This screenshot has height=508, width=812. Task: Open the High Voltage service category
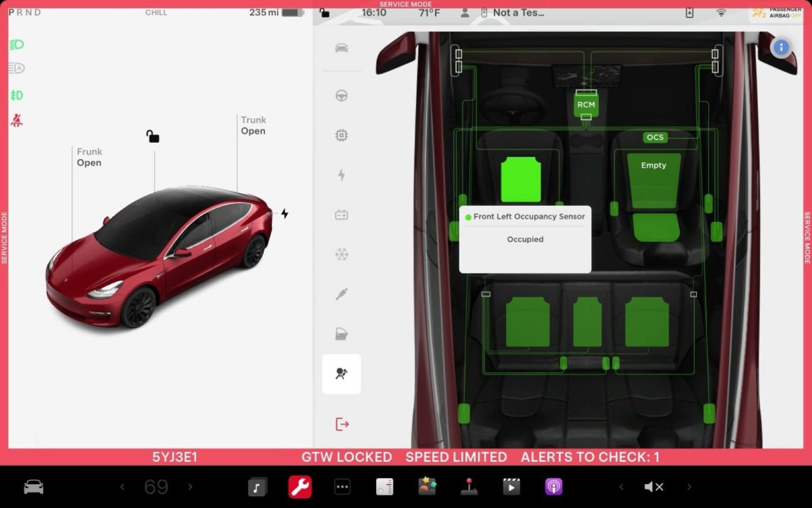click(342, 175)
